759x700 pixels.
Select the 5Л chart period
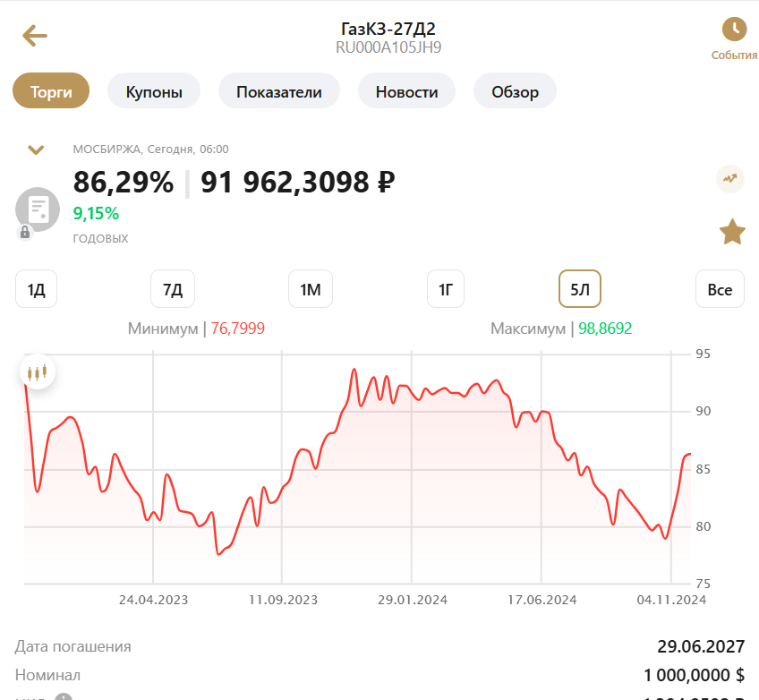coord(580,289)
